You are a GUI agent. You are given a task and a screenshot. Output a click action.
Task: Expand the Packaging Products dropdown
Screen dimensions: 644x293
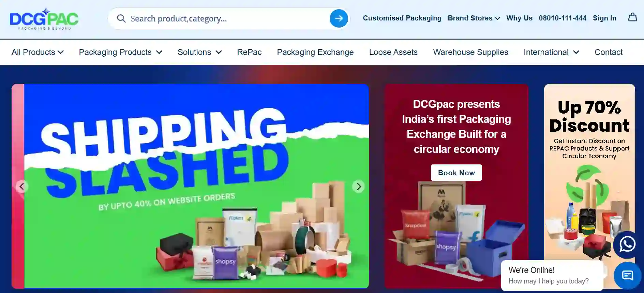120,52
